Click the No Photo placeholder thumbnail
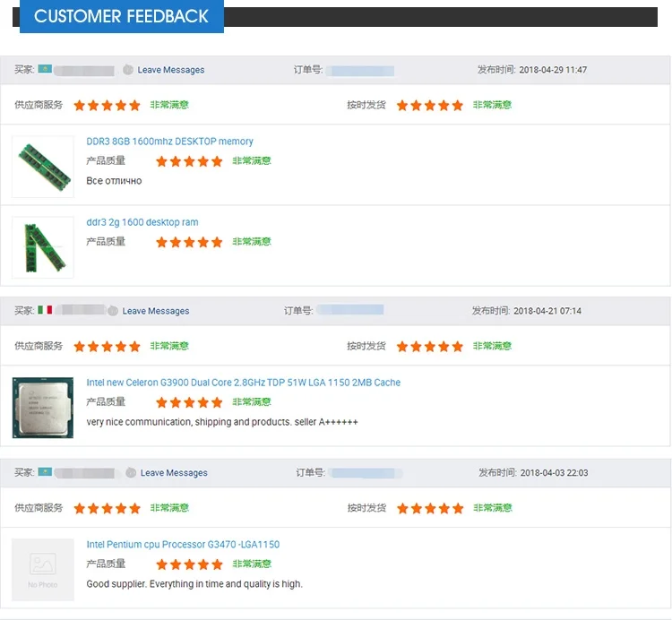This screenshot has height=620, width=672. point(43,570)
